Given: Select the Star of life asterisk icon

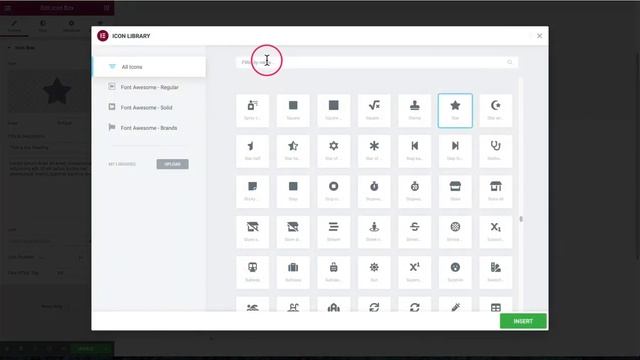Looking at the screenshot, I should coord(374,151).
